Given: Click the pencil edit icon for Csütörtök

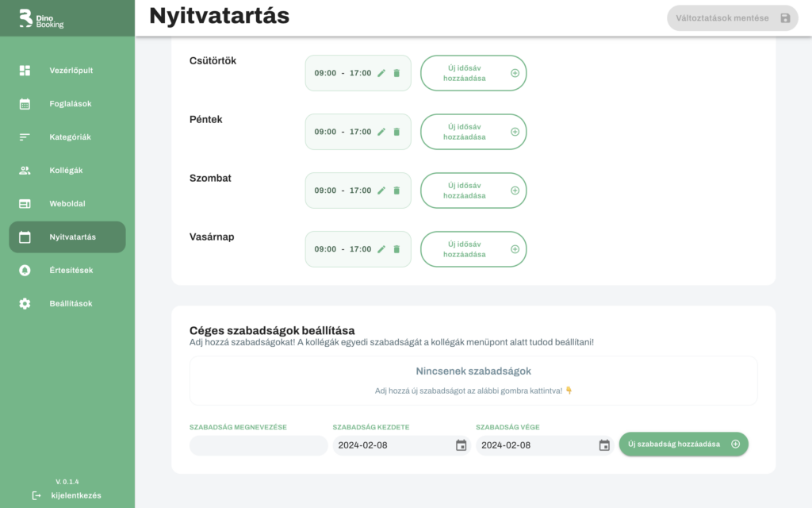Looking at the screenshot, I should click(381, 73).
